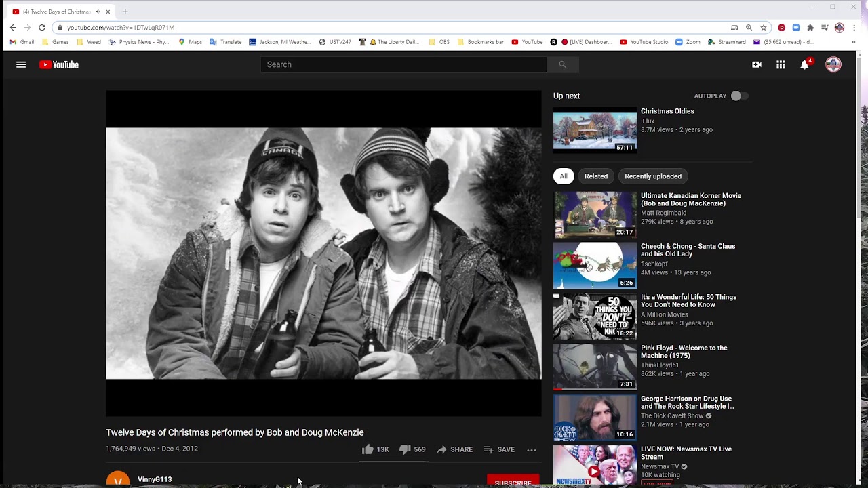Open the LIVE Dashboard bookmark
Image resolution: width=868 pixels, height=488 pixels.
click(581, 42)
